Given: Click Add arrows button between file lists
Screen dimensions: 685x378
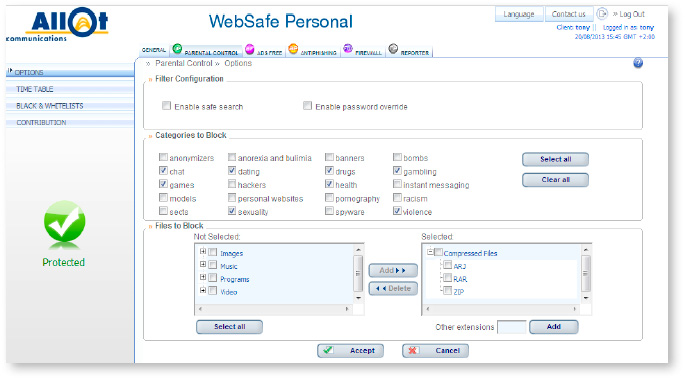Looking at the screenshot, I should (393, 270).
